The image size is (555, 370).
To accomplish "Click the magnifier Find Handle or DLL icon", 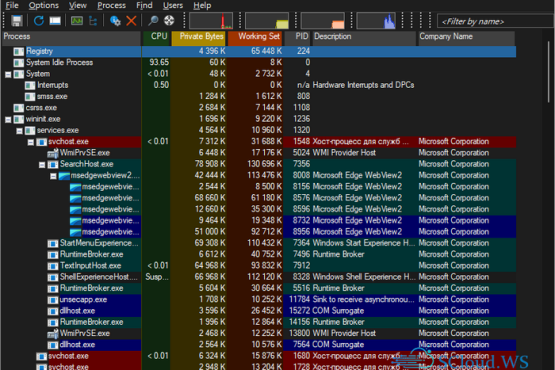I will (153, 21).
